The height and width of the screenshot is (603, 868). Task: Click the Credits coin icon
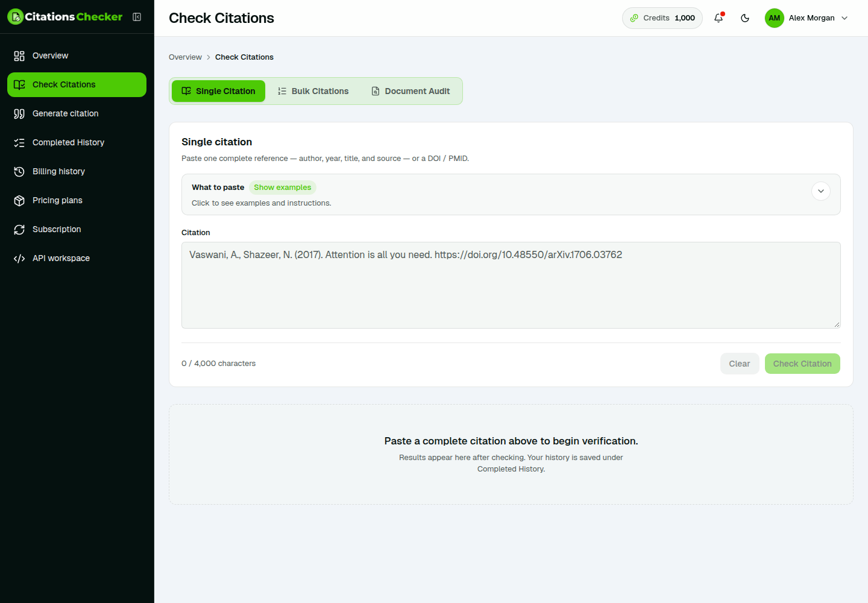(634, 18)
